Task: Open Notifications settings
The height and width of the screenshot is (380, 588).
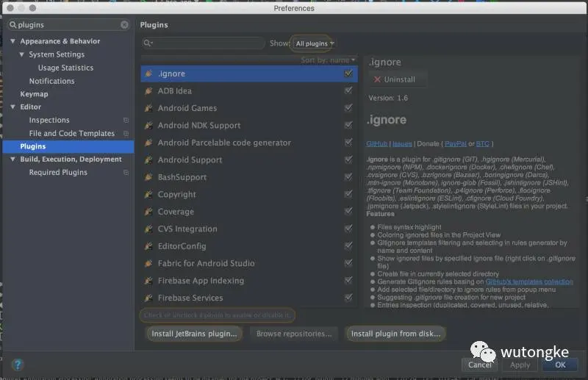Action: 51,81
